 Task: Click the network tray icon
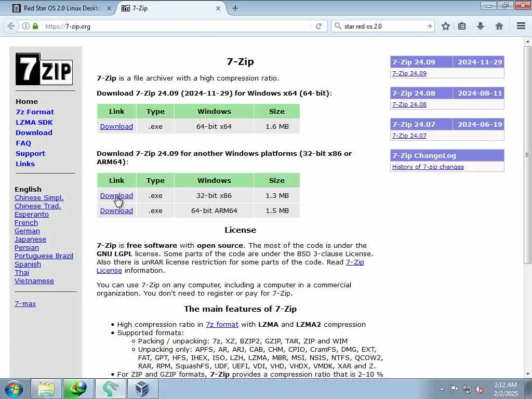pos(467,390)
